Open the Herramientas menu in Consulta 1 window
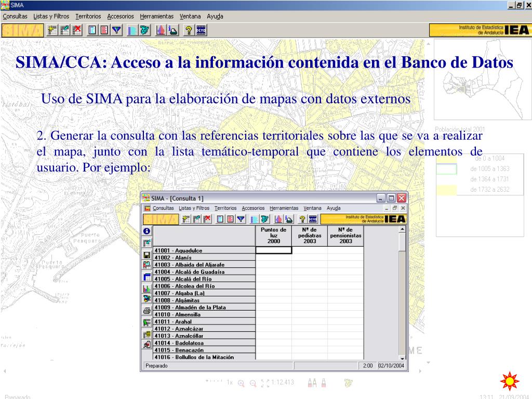Screen dimensions: 532x399 click(284, 208)
